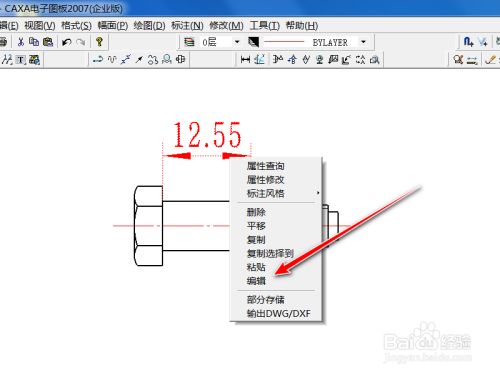Click the horizontal dimension tool icon
The image size is (500, 375).
click(x=245, y=60)
